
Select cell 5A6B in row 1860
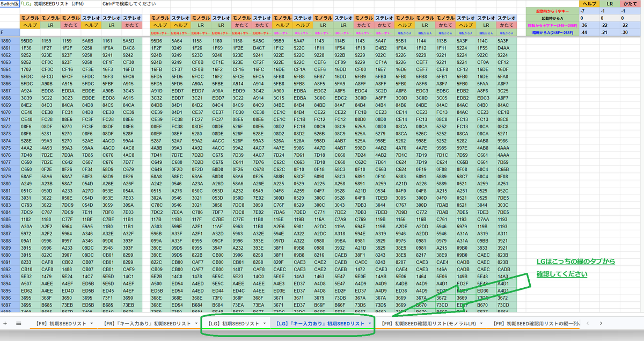tap(91, 41)
